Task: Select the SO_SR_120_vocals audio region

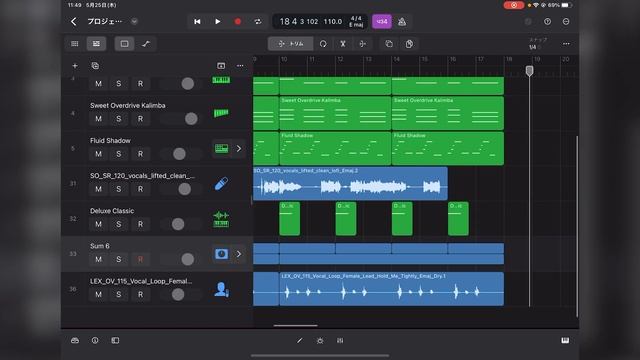Action: (x=350, y=184)
